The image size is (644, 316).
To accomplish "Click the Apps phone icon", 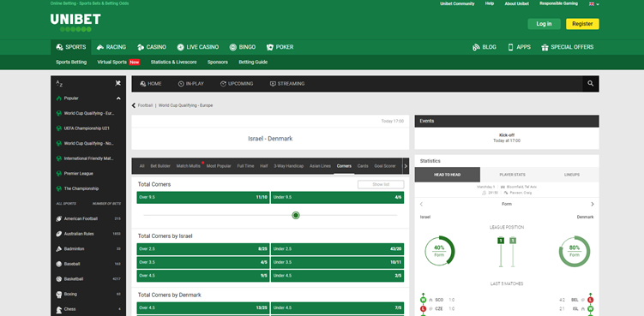I will pos(510,47).
